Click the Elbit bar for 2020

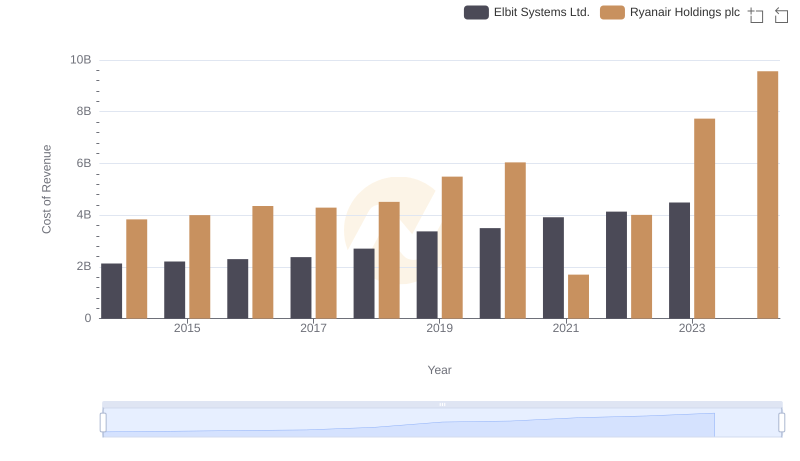point(490,273)
